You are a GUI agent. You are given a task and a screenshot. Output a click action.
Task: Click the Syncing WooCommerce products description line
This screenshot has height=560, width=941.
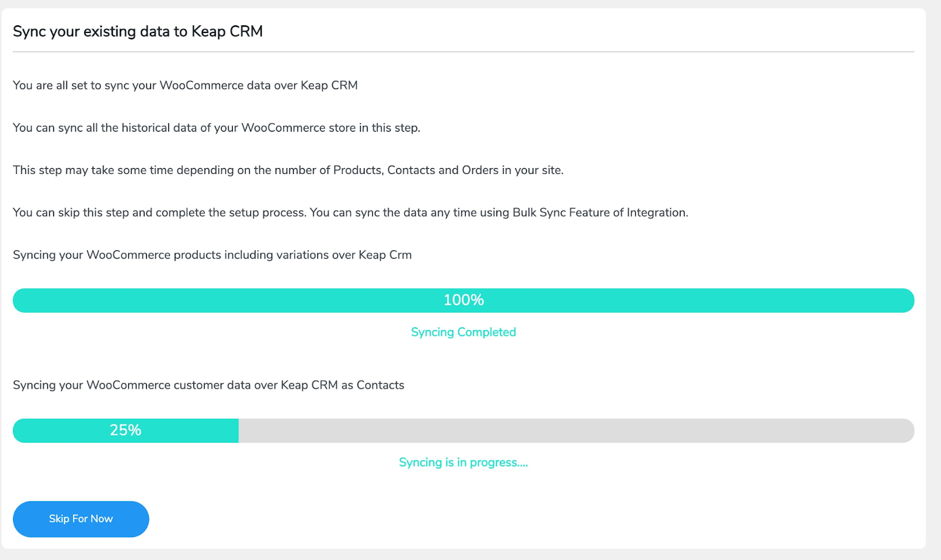(x=212, y=255)
